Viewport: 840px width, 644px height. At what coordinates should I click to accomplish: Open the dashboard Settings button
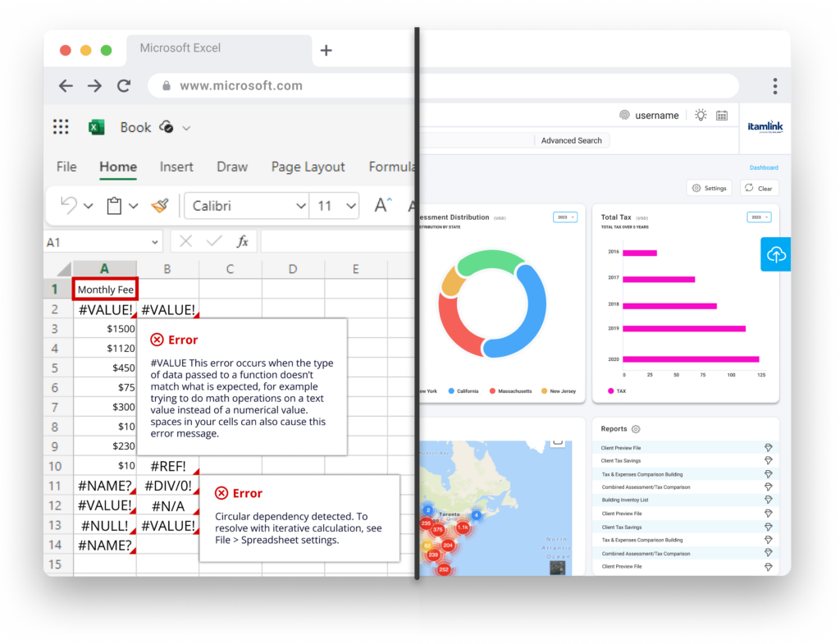710,188
